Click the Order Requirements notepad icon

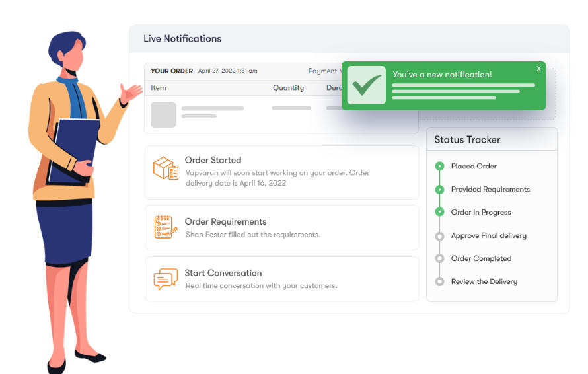pos(166,227)
